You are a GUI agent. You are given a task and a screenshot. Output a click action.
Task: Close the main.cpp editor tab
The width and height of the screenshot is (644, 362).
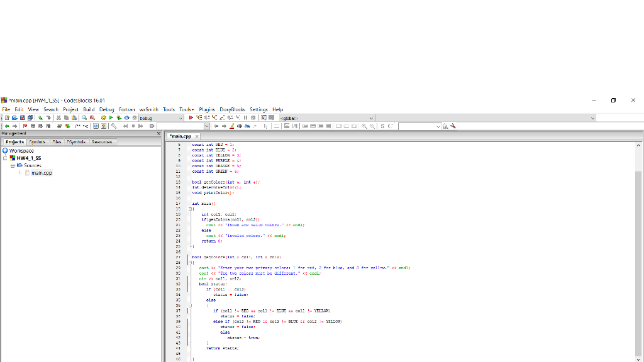pos(197,135)
